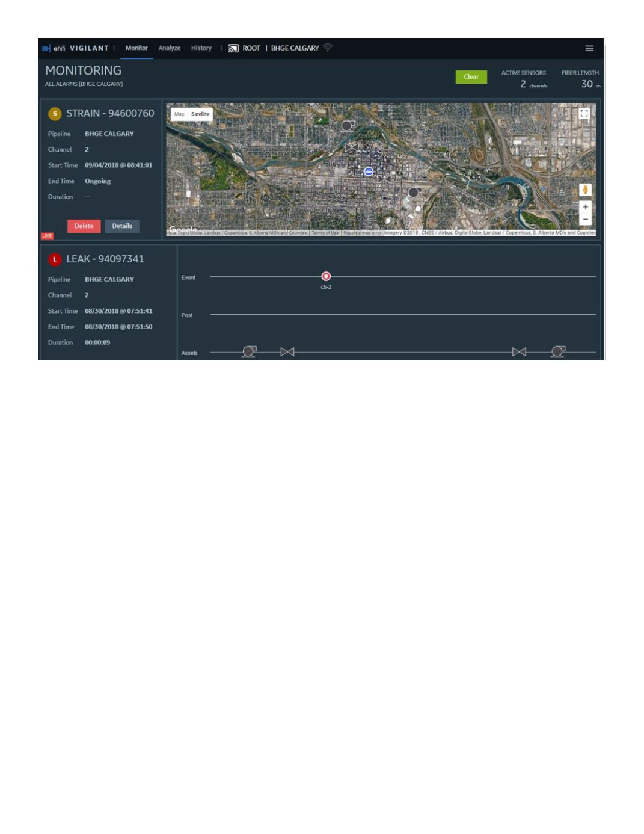This screenshot has height=834, width=644.
Task: Click Report a map error link
Action: 362,233
